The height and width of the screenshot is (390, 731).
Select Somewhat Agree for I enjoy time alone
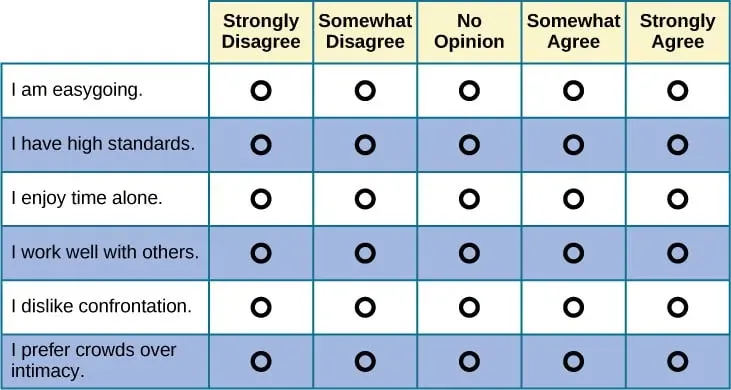[x=573, y=199]
